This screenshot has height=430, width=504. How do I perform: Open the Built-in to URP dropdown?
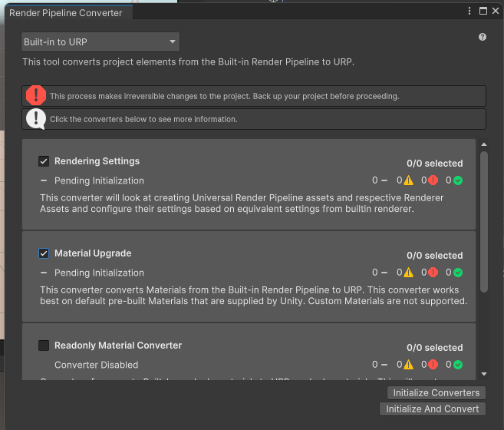(x=100, y=41)
